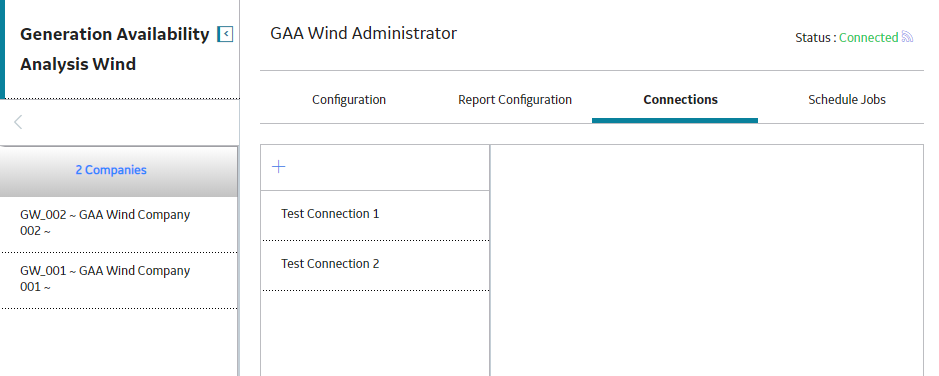Open GW_002 GAA Wind Company 002
The height and width of the screenshot is (376, 939).
(119, 223)
